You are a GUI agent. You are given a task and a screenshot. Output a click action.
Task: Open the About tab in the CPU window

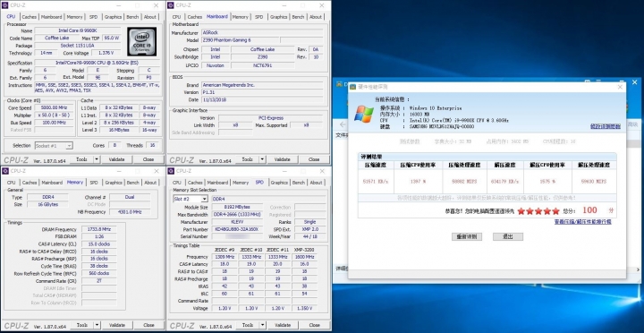click(x=150, y=17)
